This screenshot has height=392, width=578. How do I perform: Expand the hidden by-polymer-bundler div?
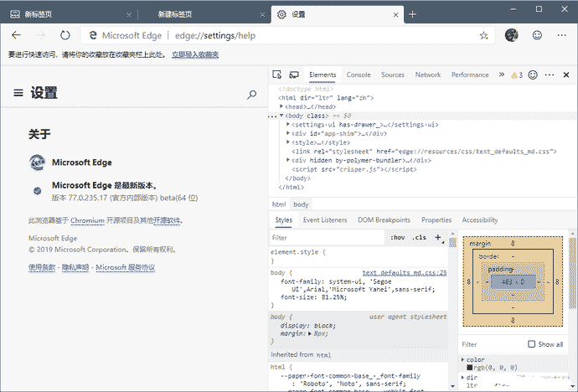pyautogui.click(x=288, y=160)
